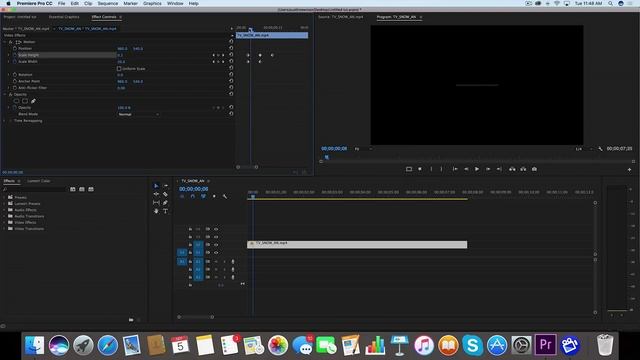Screen dimensions: 640x360
Task: Expand the Rotation property
Action: click(x=9, y=75)
